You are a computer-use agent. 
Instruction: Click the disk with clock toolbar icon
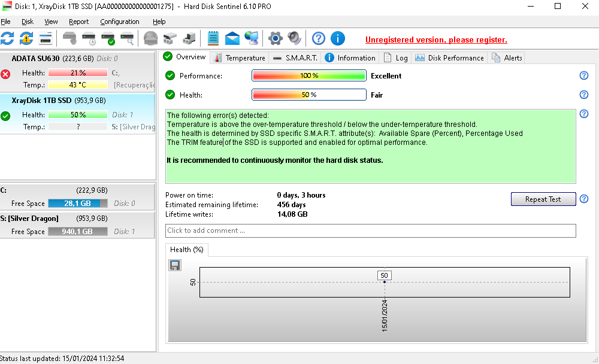pyautogui.click(x=89, y=38)
